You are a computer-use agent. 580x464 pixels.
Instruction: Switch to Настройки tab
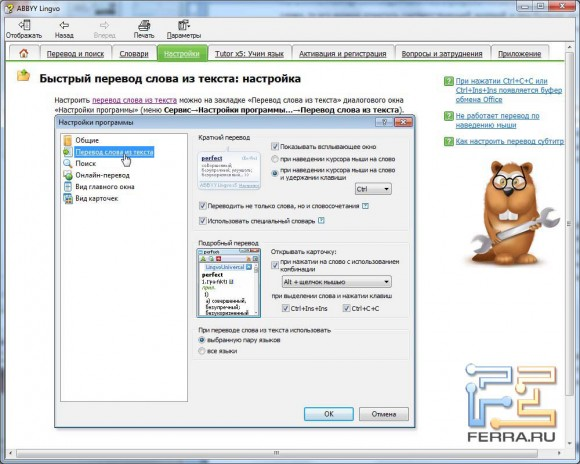coord(182,54)
